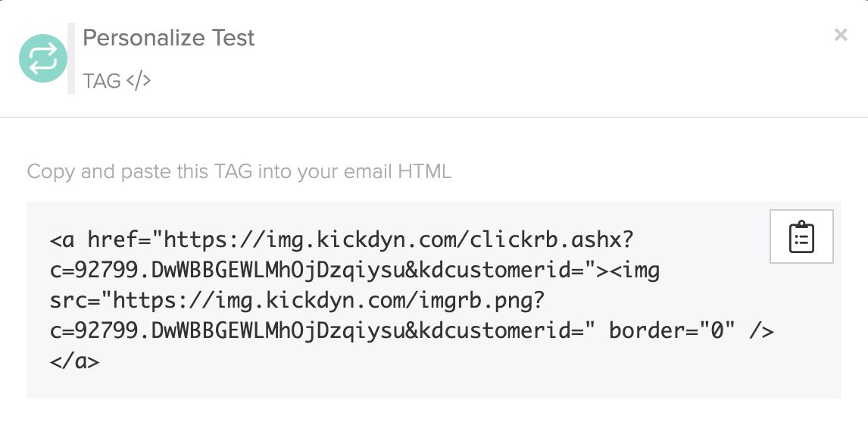Image resolution: width=868 pixels, height=438 pixels.
Task: Click the "Copy and paste this TAG" instruction
Action: click(x=239, y=171)
